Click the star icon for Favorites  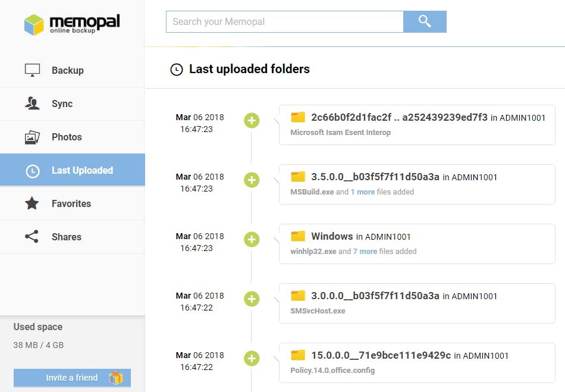click(32, 203)
